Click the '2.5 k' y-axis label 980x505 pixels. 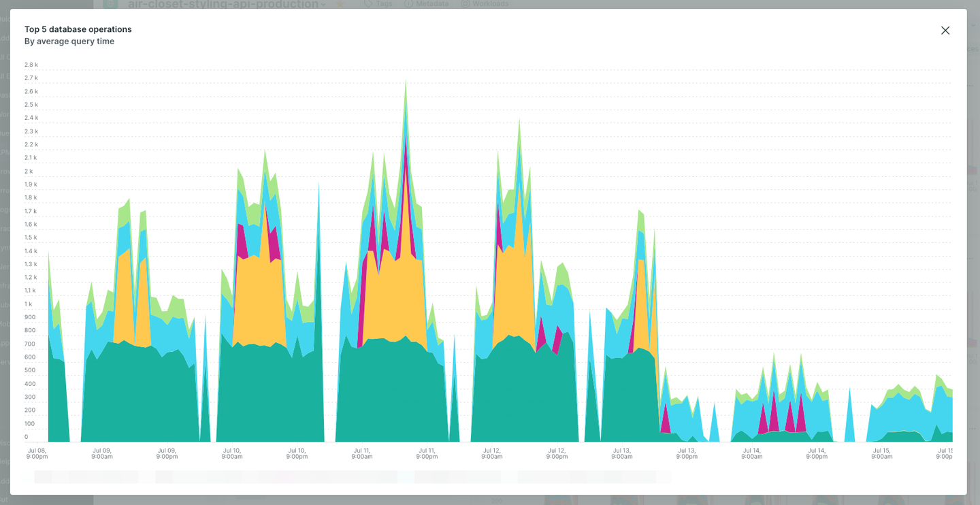(31, 105)
